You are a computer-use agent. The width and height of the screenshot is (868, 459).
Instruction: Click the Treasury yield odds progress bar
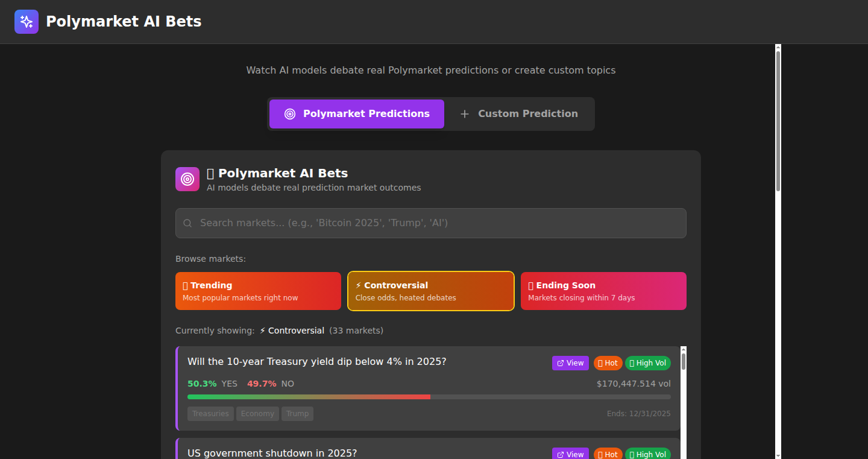429,397
